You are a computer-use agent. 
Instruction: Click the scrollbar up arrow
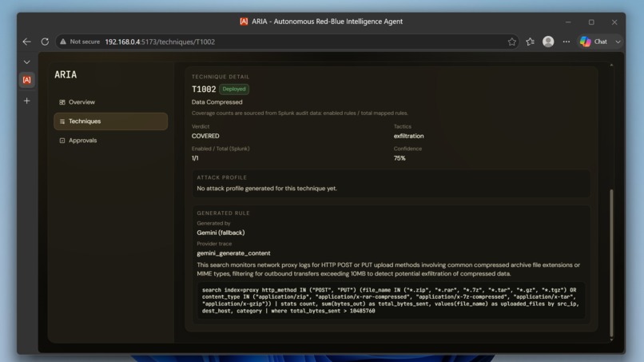pyautogui.click(x=611, y=66)
